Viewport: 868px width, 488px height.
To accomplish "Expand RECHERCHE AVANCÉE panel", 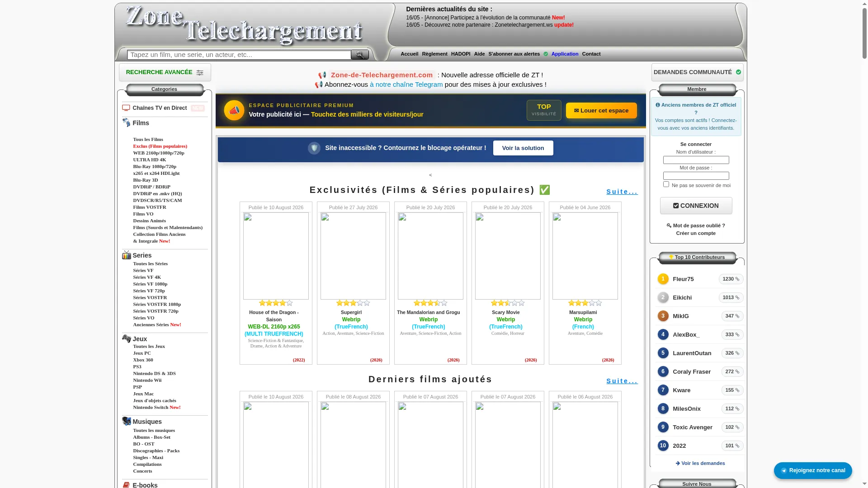I will (165, 72).
